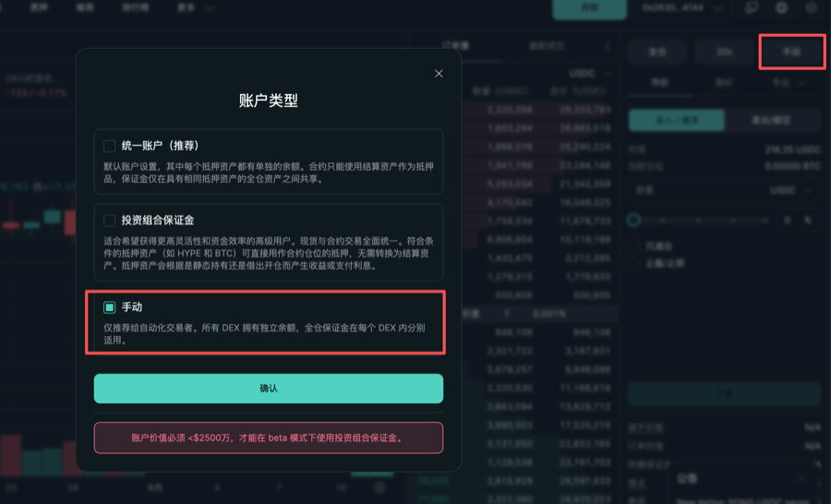Viewport: 831px width, 504px height.
Task: Open the order book three-dot options menu
Action: [x=608, y=47]
